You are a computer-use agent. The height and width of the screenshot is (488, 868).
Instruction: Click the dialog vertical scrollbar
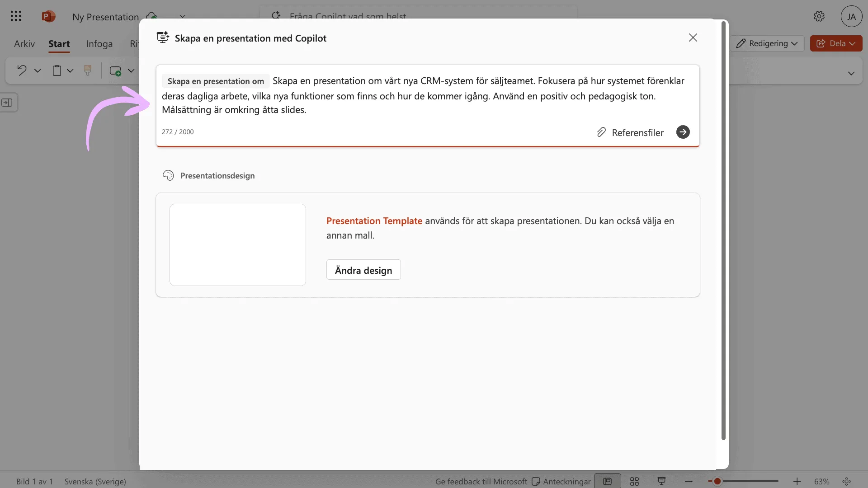[x=723, y=230]
